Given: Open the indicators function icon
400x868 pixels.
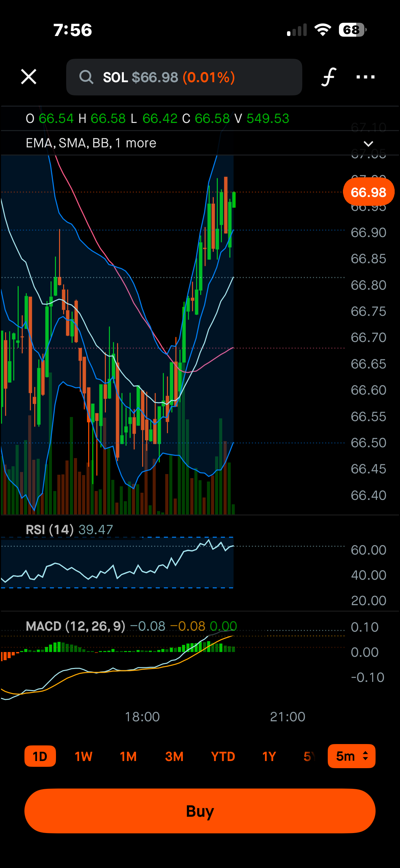Looking at the screenshot, I should point(328,77).
